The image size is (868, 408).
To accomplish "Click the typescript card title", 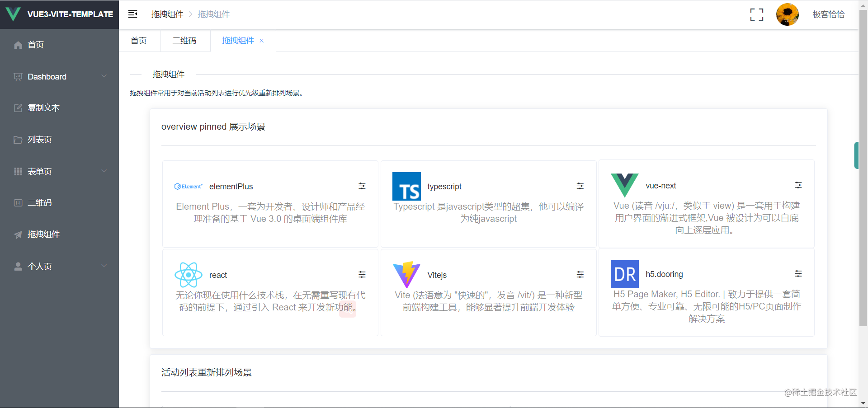I will point(444,187).
